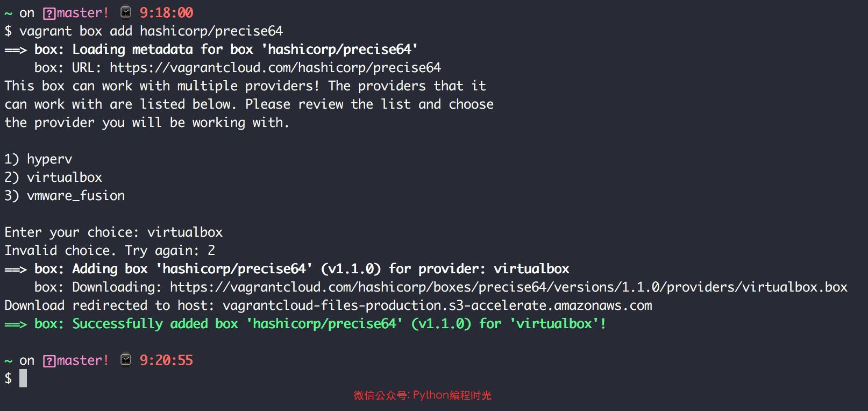This screenshot has height=411, width=868.
Task: Click 'Invalid choice. Try again: 2' line
Action: point(110,251)
